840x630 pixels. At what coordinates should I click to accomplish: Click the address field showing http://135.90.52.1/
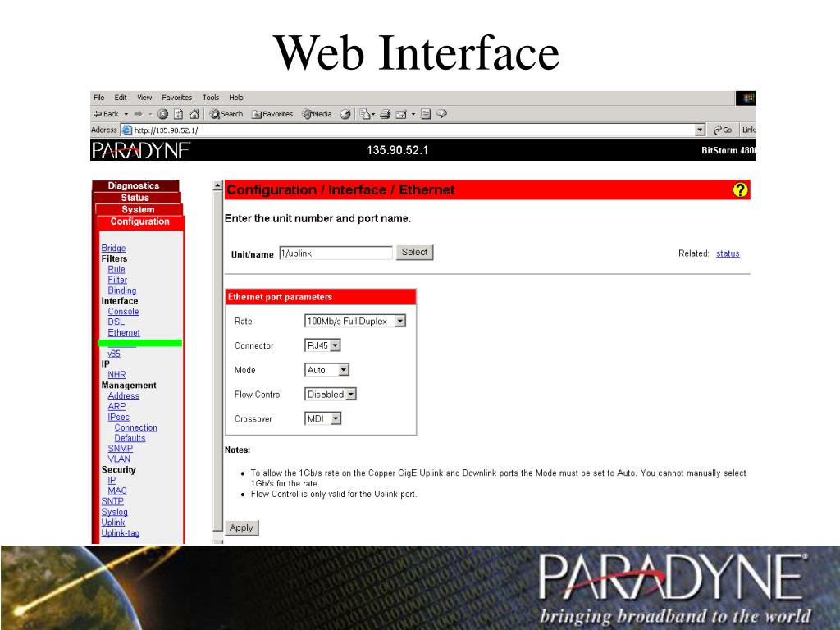413,130
